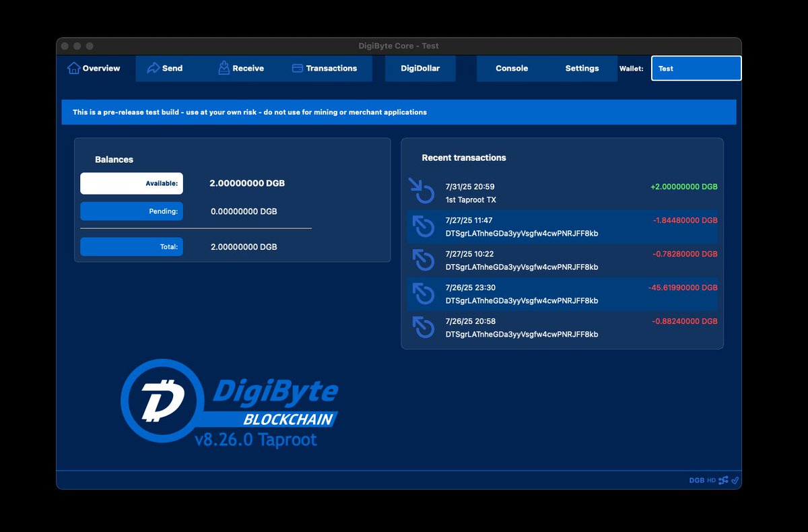Click the DigiByte Blockchain logo

pyautogui.click(x=229, y=401)
